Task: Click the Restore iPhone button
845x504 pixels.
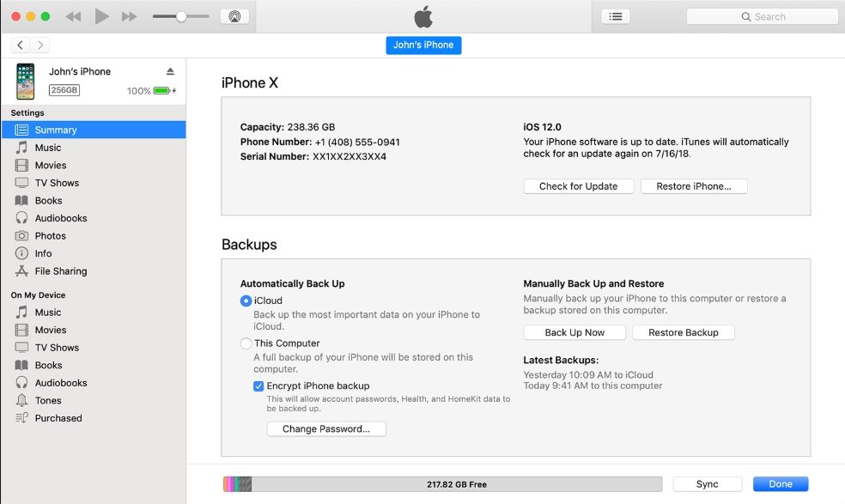Action: 693,186
